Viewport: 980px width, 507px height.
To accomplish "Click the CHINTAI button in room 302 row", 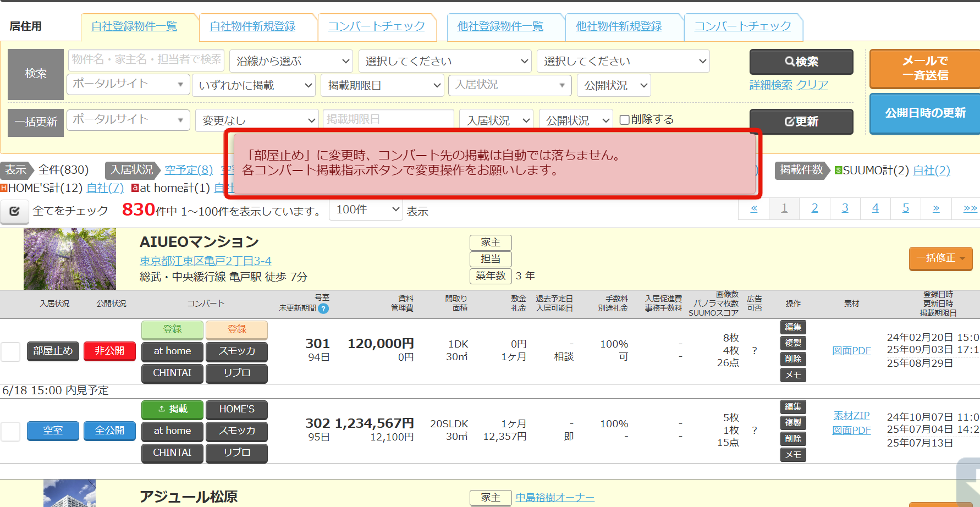I will point(173,453).
